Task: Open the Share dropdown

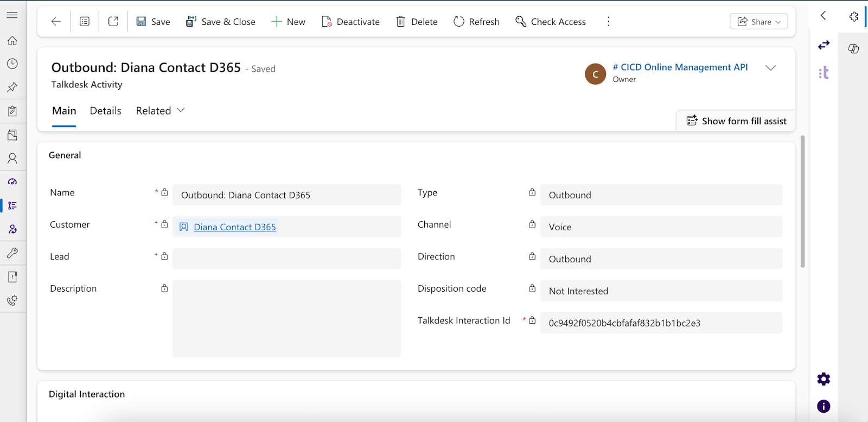Action: coord(758,22)
